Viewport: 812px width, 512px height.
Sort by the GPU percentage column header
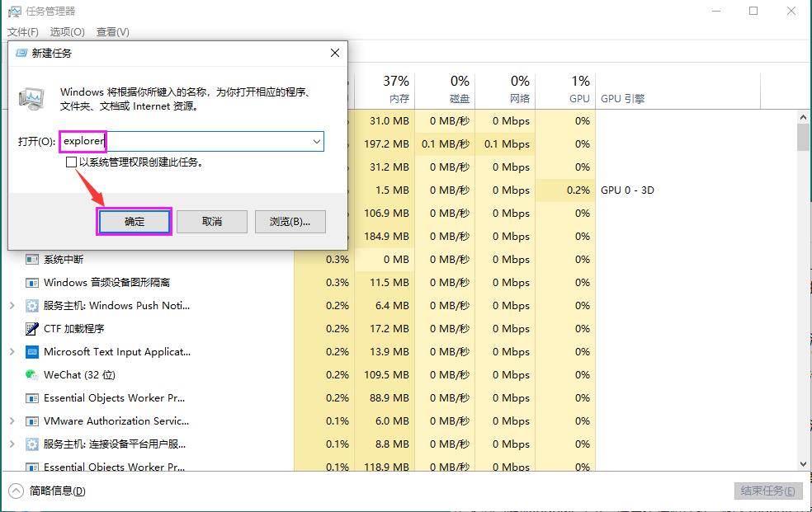565,90
